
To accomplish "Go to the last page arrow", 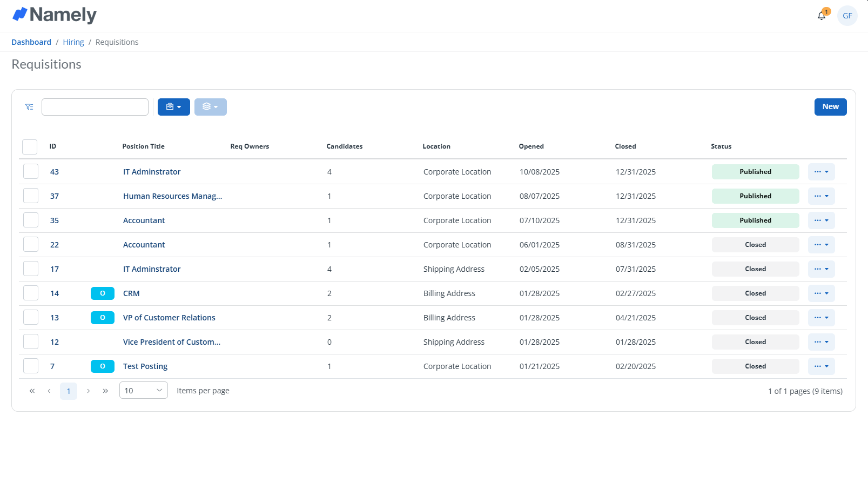I will pyautogui.click(x=105, y=391).
